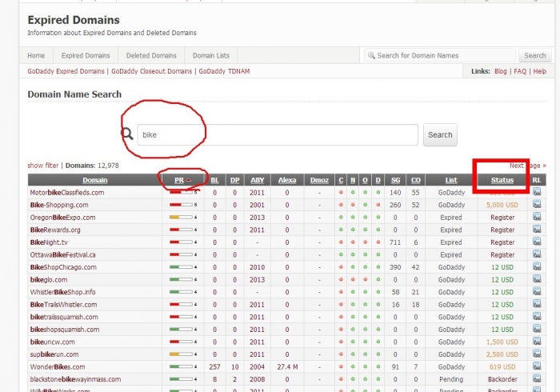Click into the search field containing bike
Image resolution: width=560 pixels, height=392 pixels.
pos(277,134)
